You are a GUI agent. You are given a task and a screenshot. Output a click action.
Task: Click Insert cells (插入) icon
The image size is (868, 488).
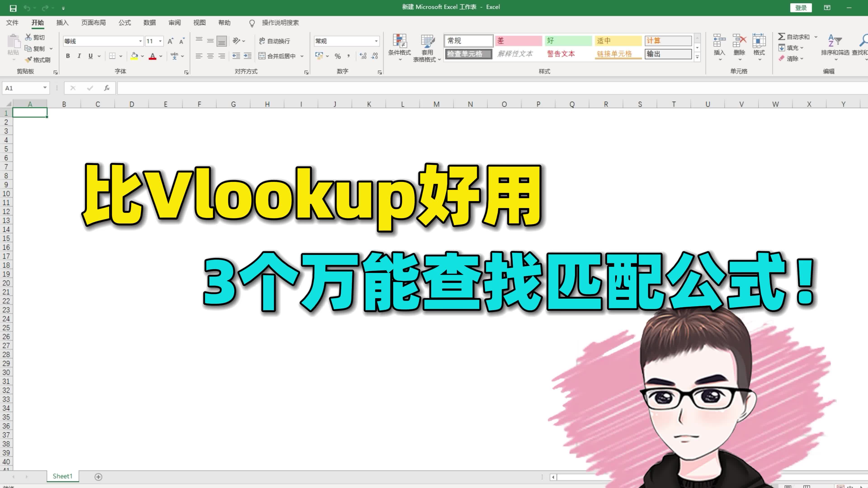719,41
